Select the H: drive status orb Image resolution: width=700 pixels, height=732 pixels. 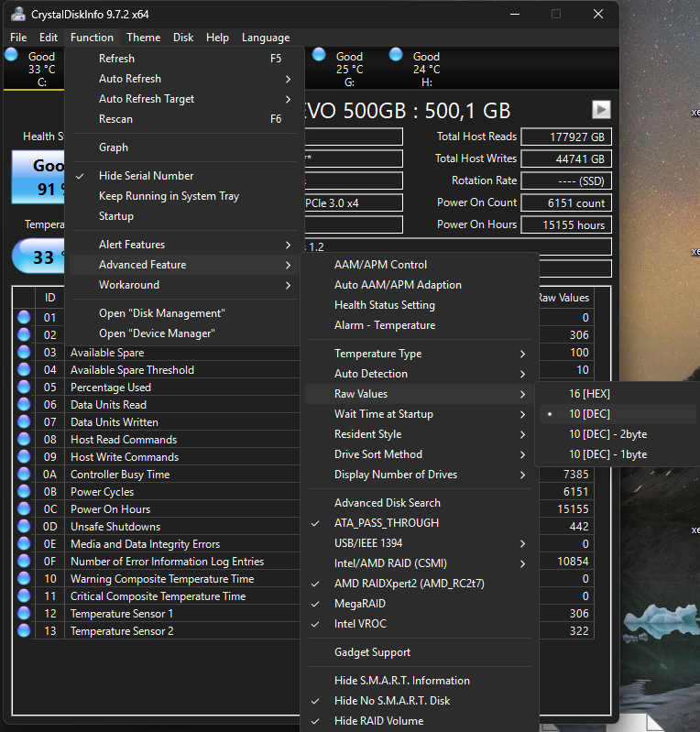click(396, 55)
